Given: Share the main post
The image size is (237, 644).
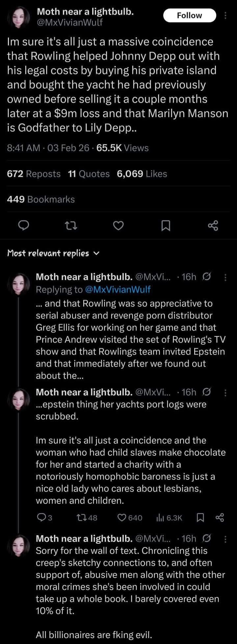Looking at the screenshot, I should pyautogui.click(x=213, y=226).
